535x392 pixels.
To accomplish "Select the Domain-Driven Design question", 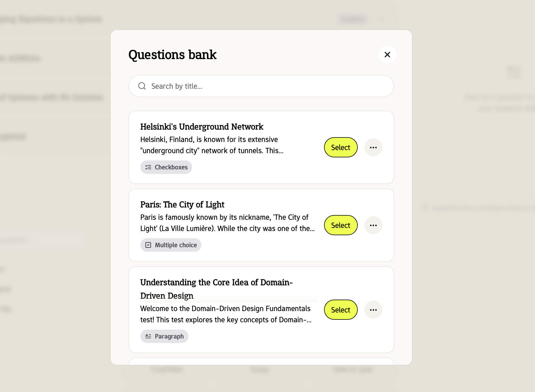I will [x=341, y=310].
